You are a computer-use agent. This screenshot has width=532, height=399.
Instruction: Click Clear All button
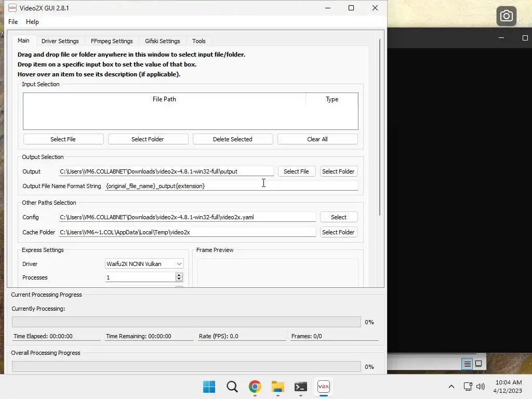click(x=317, y=139)
